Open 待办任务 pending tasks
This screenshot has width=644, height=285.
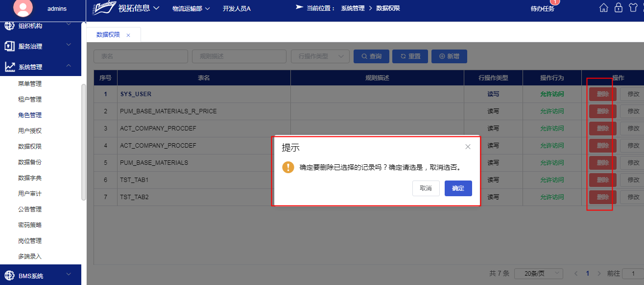(543, 9)
